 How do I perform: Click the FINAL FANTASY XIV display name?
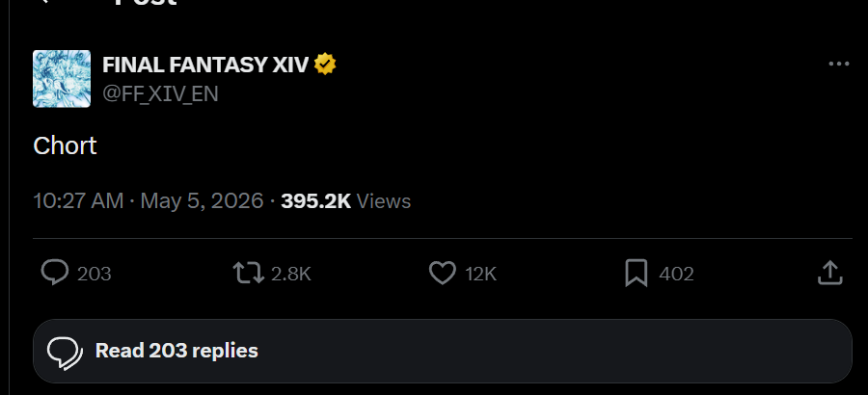(x=205, y=65)
